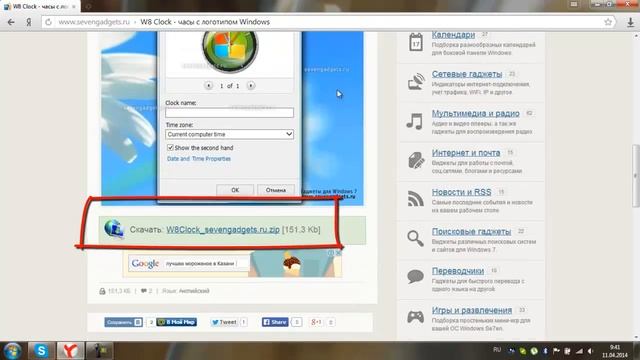Open Skype from the taskbar
Viewport: 640px width, 360px height.
coord(41,351)
